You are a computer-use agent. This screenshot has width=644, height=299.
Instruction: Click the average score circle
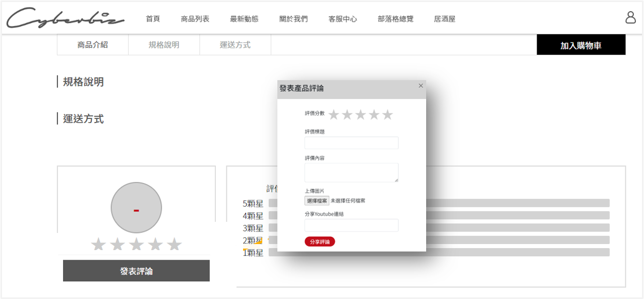[136, 208]
